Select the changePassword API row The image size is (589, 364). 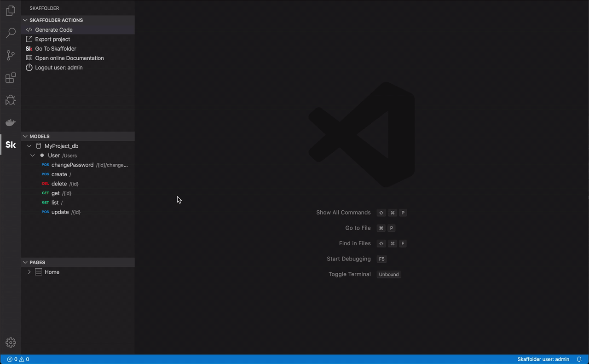[x=78, y=165]
